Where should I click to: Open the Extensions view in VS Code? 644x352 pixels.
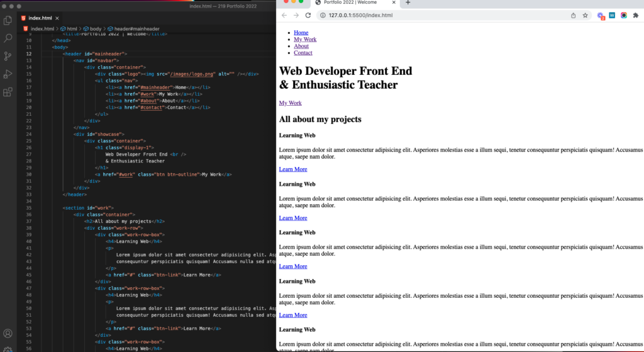8,92
